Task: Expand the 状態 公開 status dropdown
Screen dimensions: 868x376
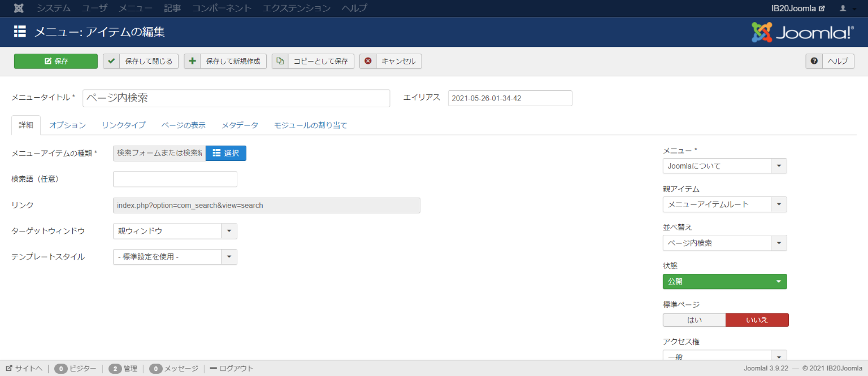Action: [x=724, y=281]
